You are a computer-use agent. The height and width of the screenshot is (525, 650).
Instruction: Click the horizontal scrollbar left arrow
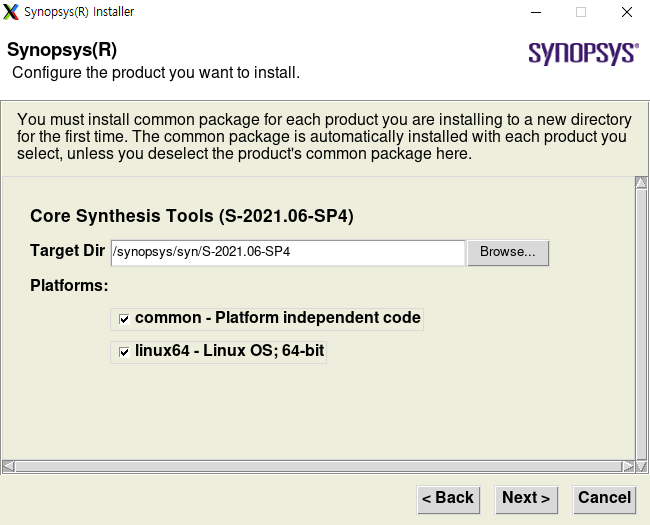tap(8, 467)
